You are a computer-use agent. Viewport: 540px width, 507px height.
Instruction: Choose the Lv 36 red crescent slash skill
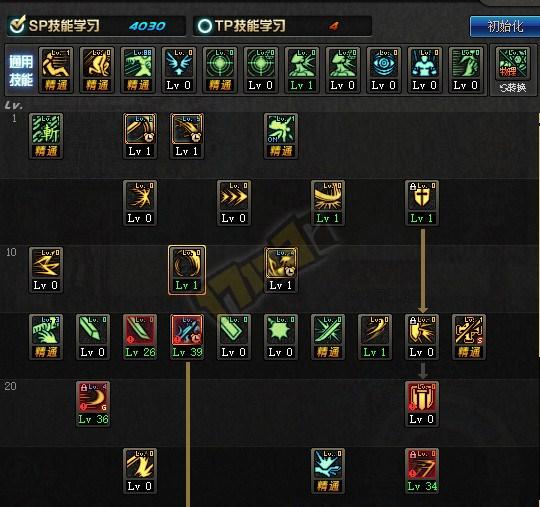click(93, 404)
